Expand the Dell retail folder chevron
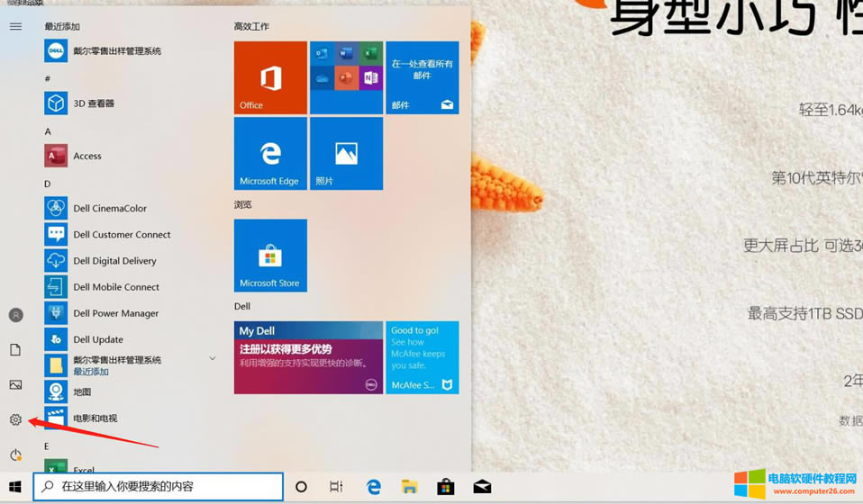The image size is (863, 504). tap(213, 359)
